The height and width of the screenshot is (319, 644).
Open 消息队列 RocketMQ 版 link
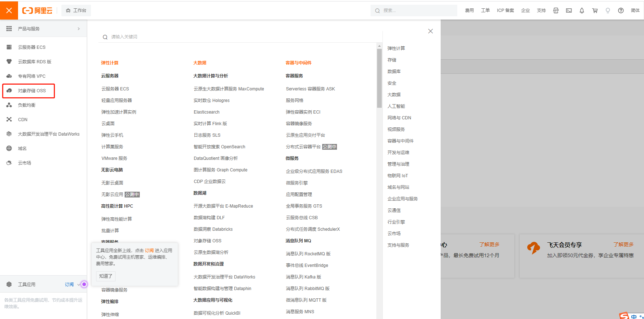[x=308, y=254]
